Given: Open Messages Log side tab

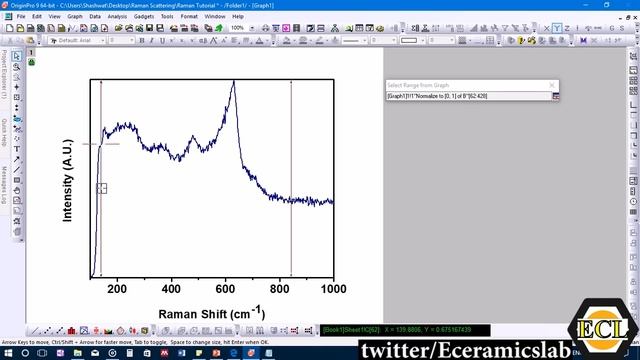Looking at the screenshot, I should point(4,185).
